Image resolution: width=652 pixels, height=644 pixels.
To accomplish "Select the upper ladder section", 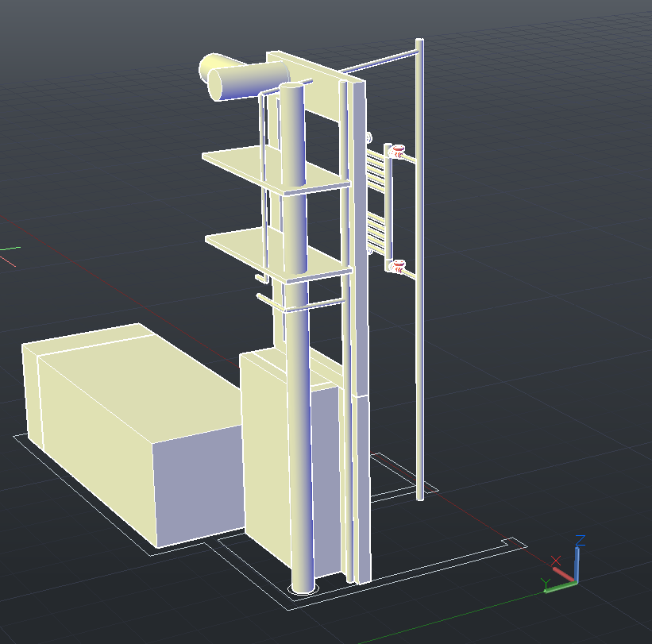I will [x=376, y=172].
